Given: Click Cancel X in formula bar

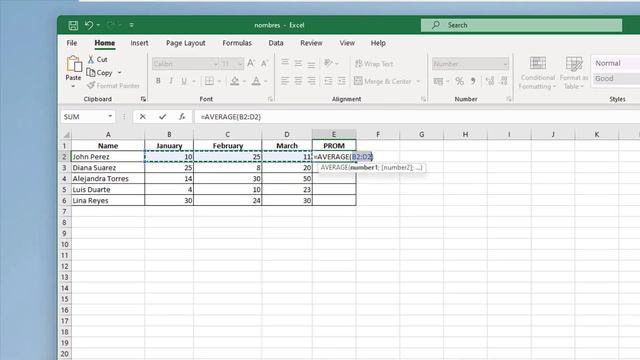Looking at the screenshot, I should (142, 117).
